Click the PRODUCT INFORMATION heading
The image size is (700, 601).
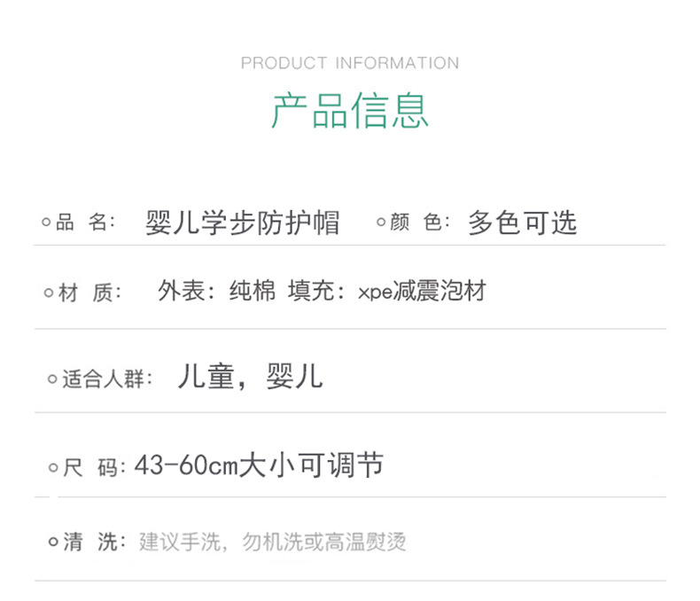point(350,63)
